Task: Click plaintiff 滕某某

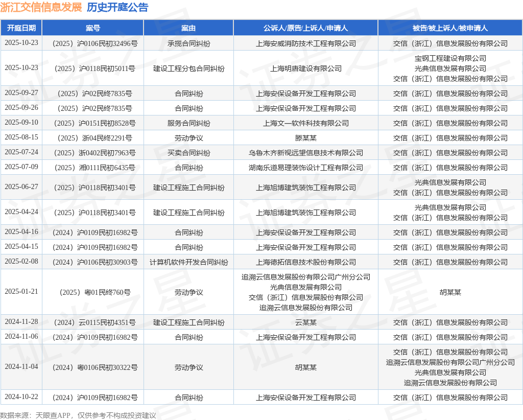Action: (x=306, y=138)
